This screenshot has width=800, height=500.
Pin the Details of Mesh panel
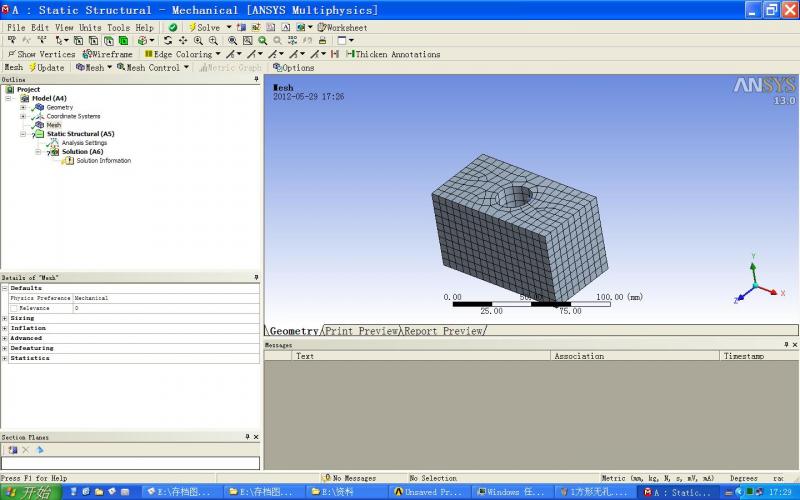click(x=256, y=278)
